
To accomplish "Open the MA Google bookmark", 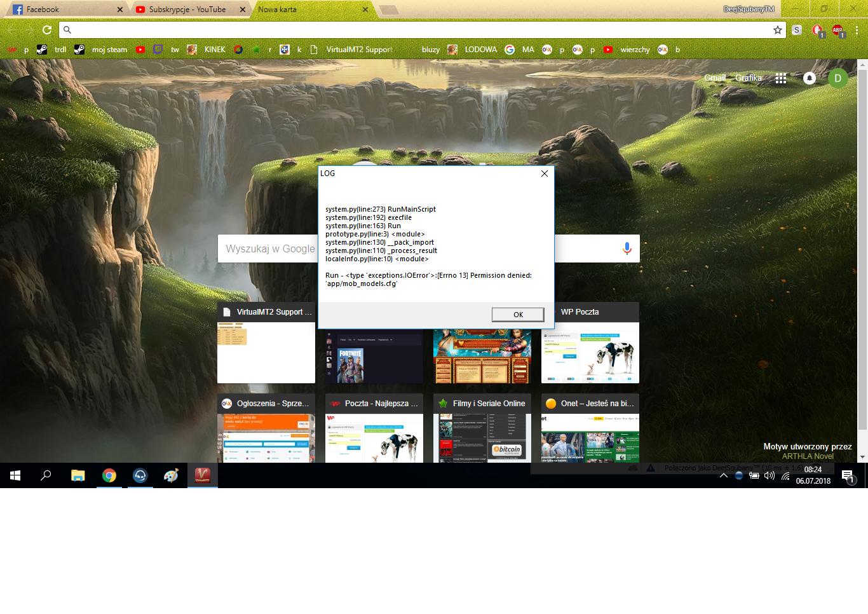I will 520,50.
